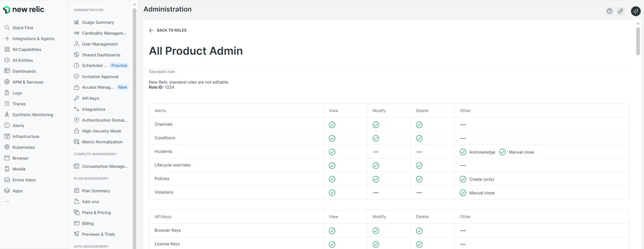Open the Synthetic Monitoring globe icon

point(7,115)
